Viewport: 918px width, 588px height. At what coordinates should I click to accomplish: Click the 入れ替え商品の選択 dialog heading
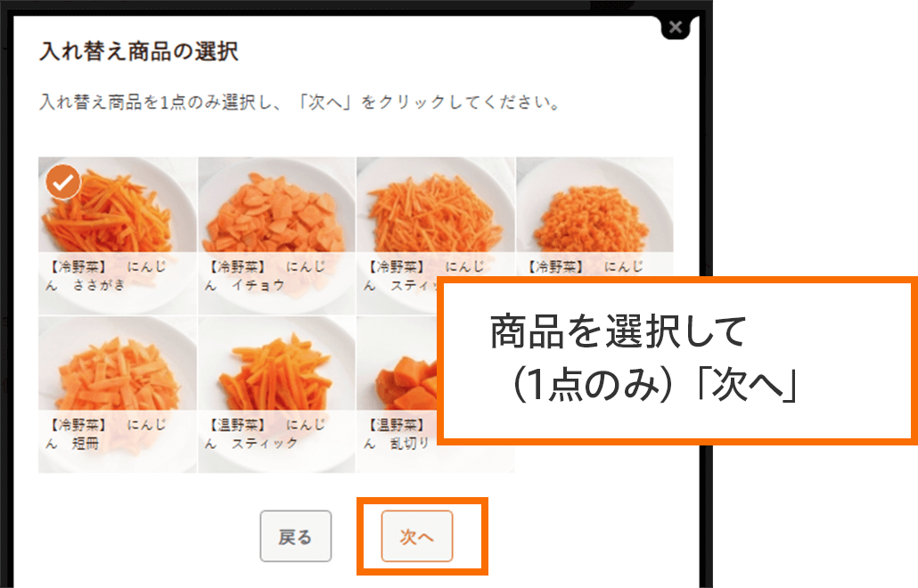click(x=139, y=52)
